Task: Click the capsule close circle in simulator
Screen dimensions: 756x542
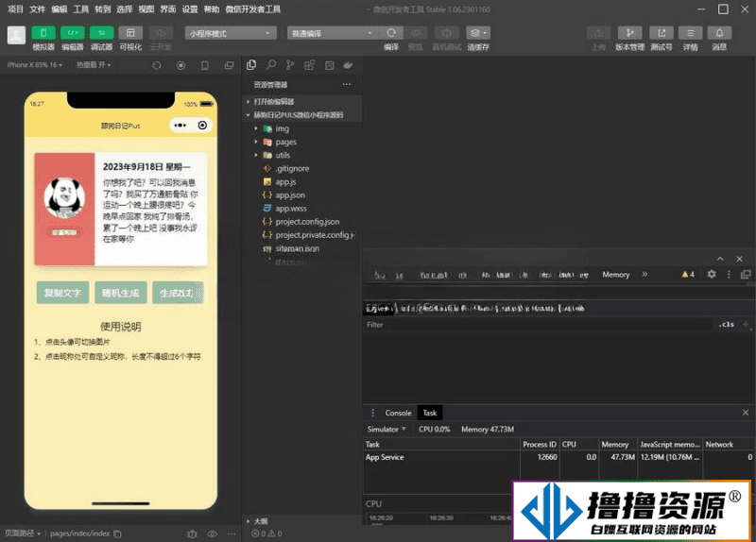Action: coord(202,126)
